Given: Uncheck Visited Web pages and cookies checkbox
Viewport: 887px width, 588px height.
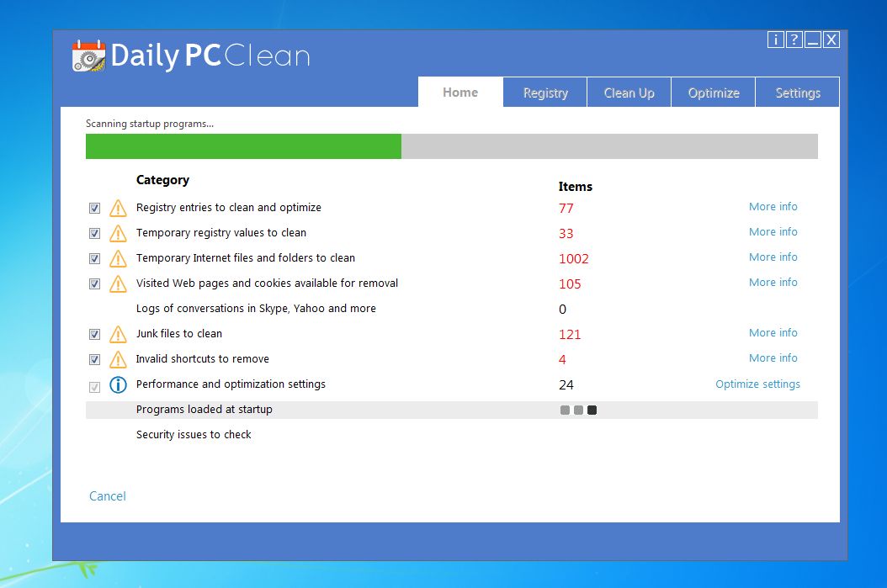Looking at the screenshot, I should click(94, 283).
